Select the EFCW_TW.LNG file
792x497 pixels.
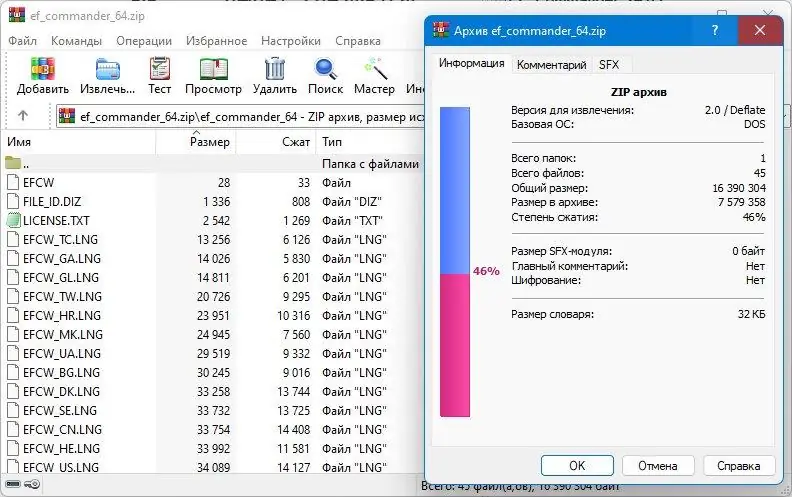click(62, 296)
